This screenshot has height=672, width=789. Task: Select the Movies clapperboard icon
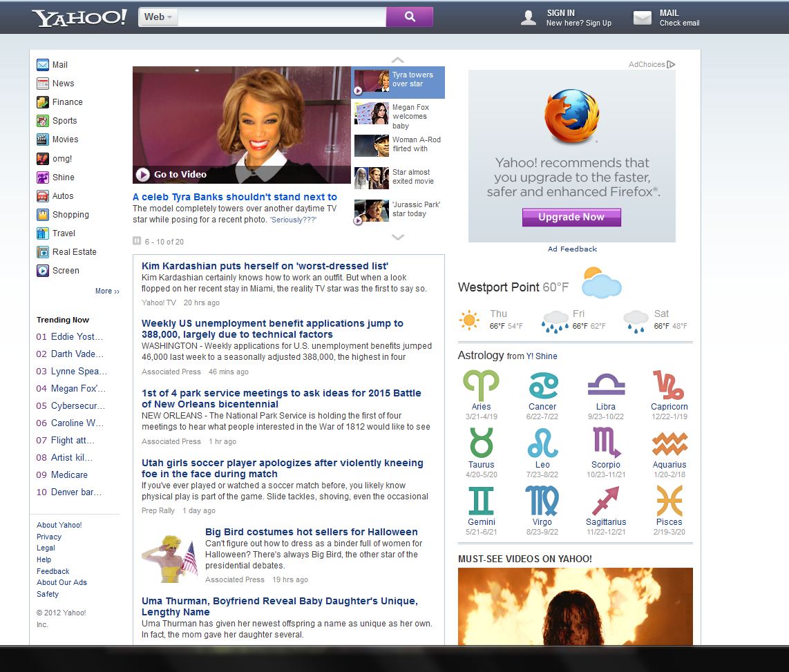point(43,140)
